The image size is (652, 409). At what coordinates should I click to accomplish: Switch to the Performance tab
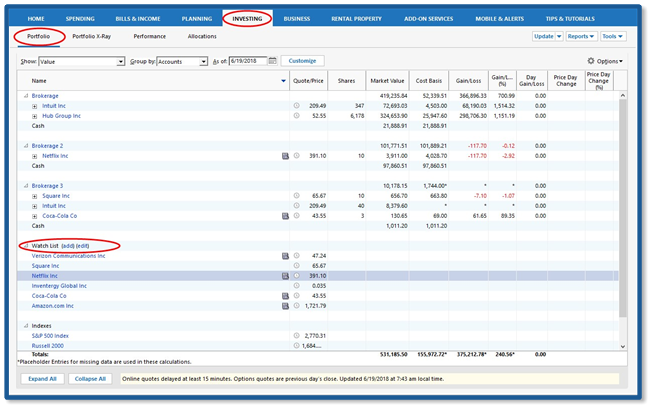(x=150, y=36)
